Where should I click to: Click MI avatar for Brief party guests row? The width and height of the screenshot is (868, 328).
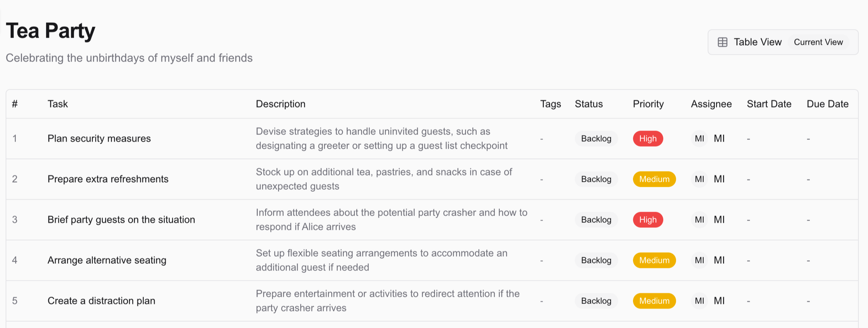(x=699, y=220)
